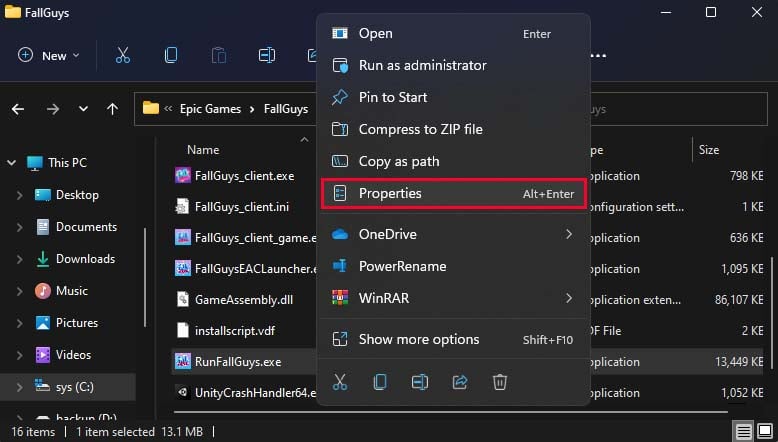Expand the sys (C:) drive node

tap(19, 387)
